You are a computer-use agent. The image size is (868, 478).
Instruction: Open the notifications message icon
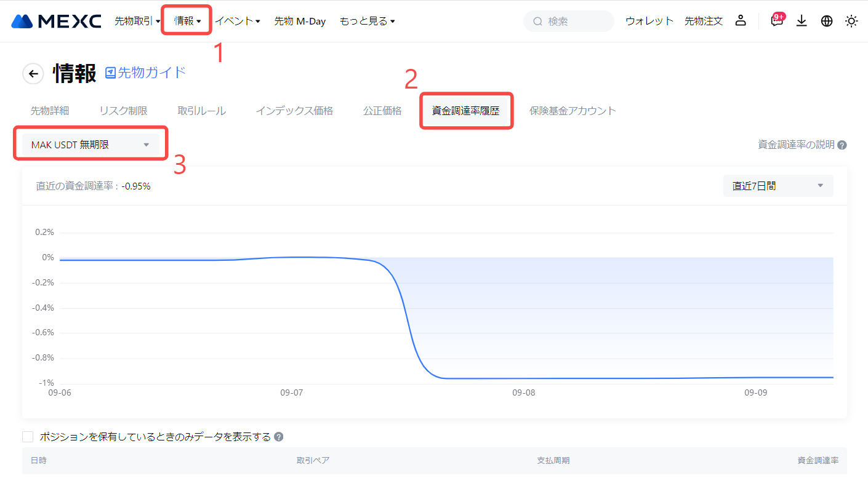click(777, 21)
